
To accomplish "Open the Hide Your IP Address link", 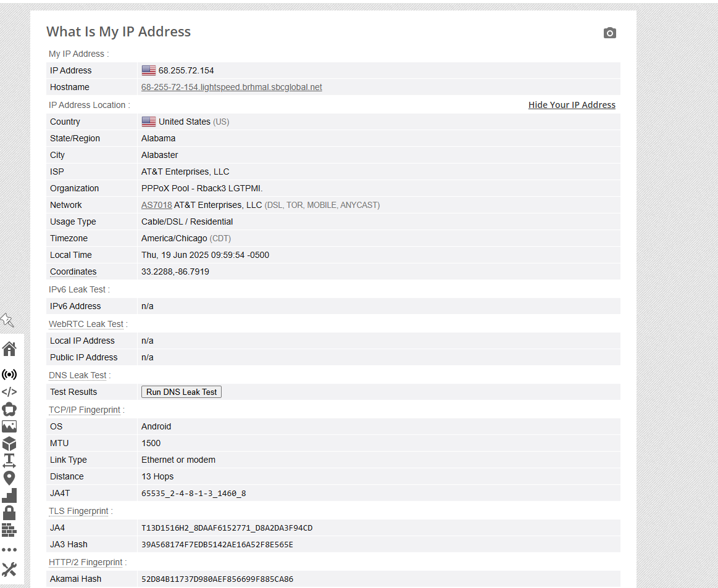I will [x=572, y=105].
